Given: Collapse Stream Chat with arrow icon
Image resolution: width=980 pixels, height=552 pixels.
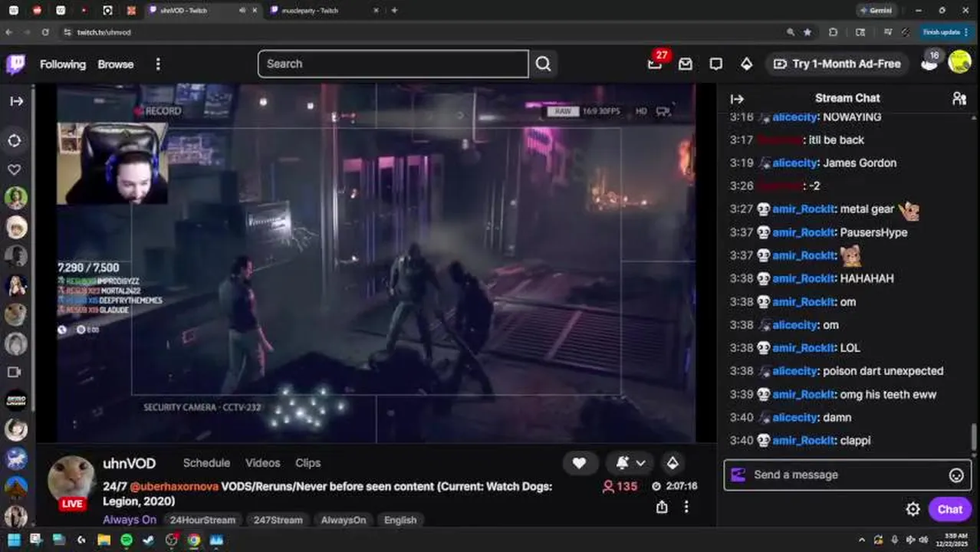Looking at the screenshot, I should click(737, 98).
